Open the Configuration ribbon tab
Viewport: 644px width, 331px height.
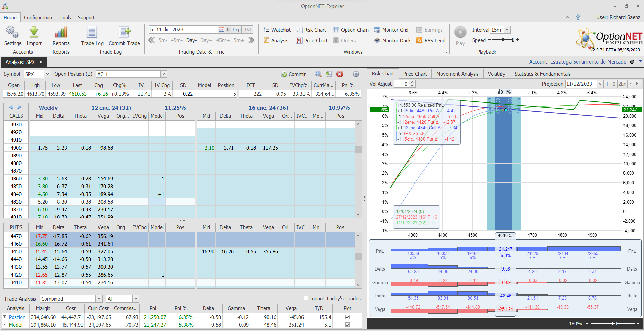click(x=38, y=18)
